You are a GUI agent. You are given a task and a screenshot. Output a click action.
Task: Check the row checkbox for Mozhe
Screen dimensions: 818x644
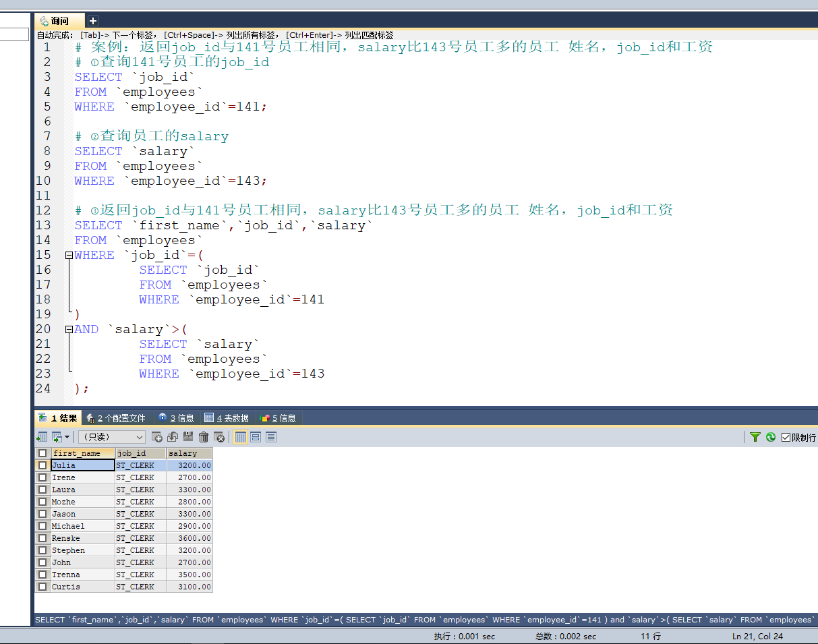(x=42, y=502)
